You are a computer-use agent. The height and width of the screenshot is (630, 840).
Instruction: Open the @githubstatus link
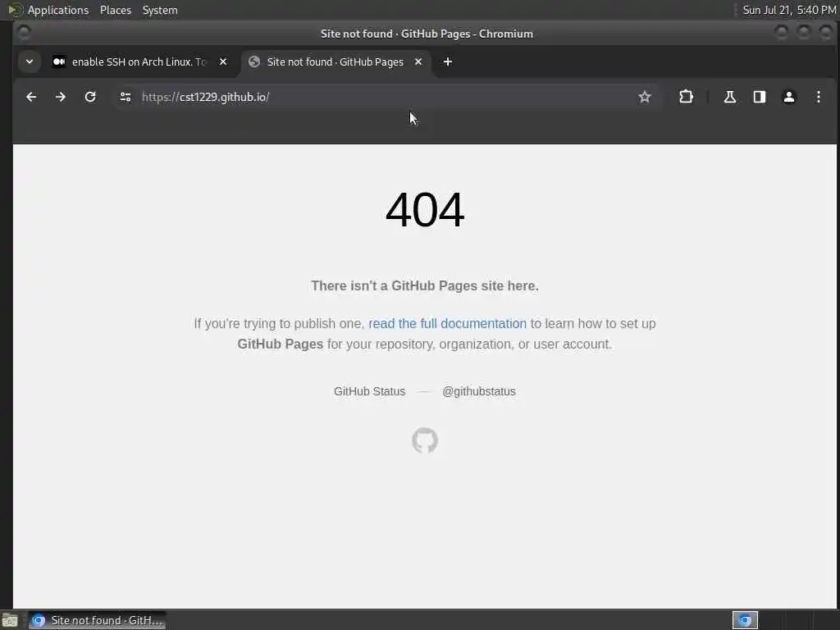point(479,391)
